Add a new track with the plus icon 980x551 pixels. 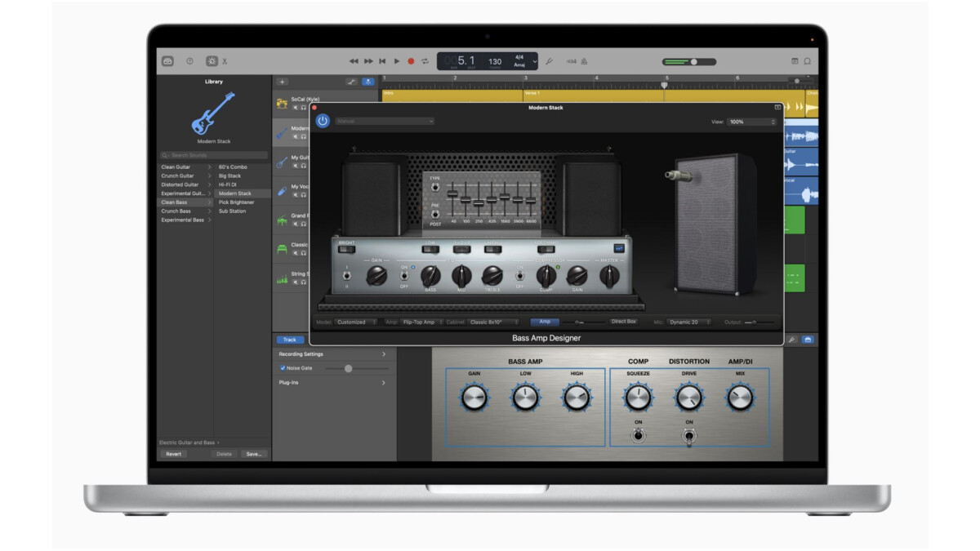pyautogui.click(x=282, y=82)
